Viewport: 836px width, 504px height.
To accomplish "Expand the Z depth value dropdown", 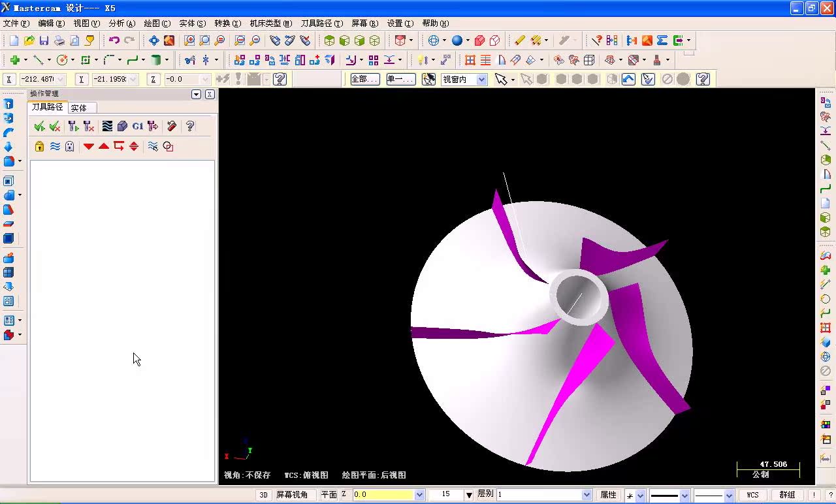I will [419, 495].
